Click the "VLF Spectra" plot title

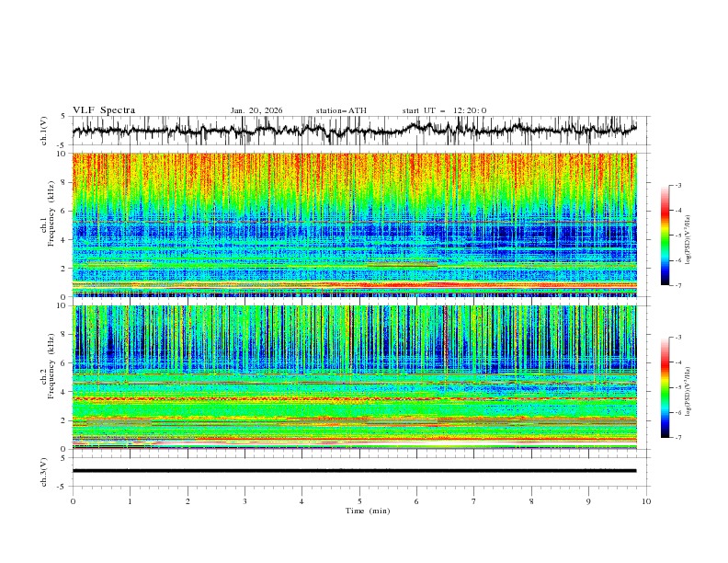104,110
